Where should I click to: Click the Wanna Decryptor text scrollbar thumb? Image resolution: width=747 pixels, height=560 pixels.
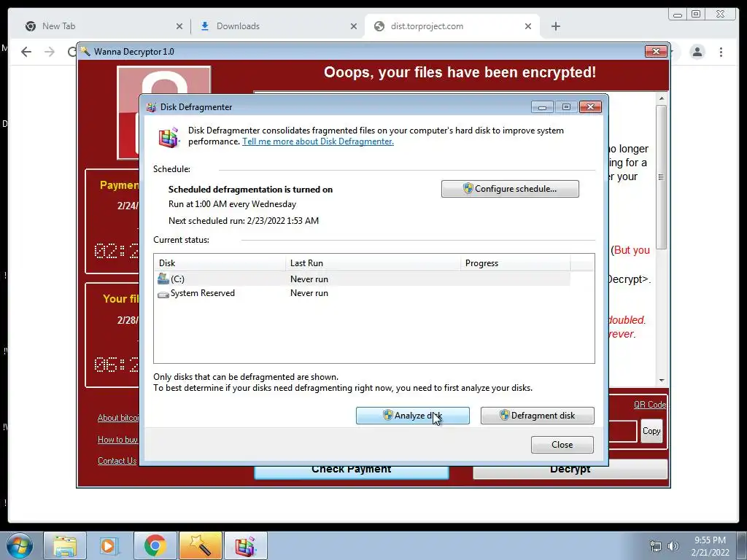point(661,176)
